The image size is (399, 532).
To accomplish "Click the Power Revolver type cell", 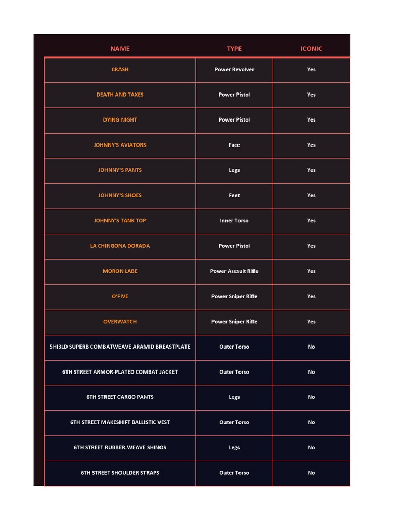I will [x=234, y=69].
